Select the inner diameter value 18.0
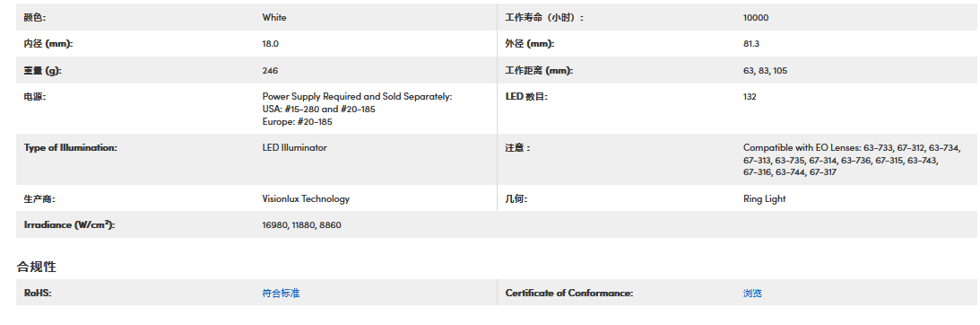Image resolution: width=980 pixels, height=325 pixels. (271, 44)
